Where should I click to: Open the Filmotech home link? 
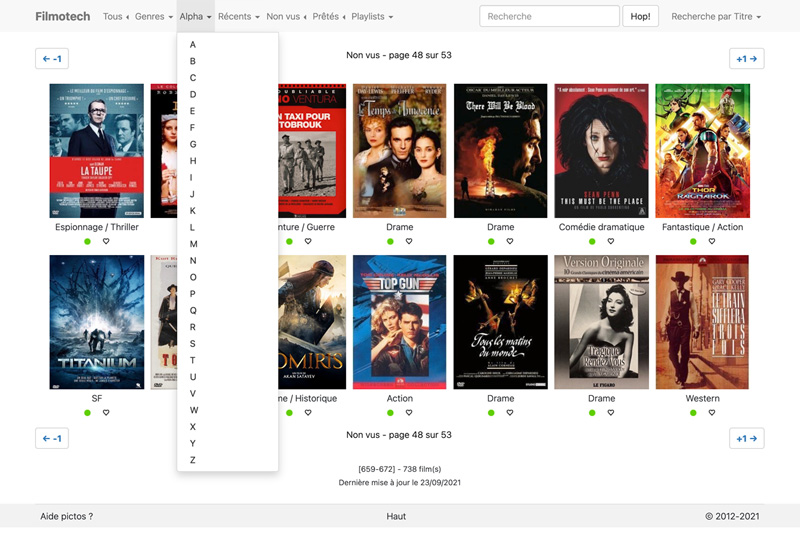click(63, 16)
